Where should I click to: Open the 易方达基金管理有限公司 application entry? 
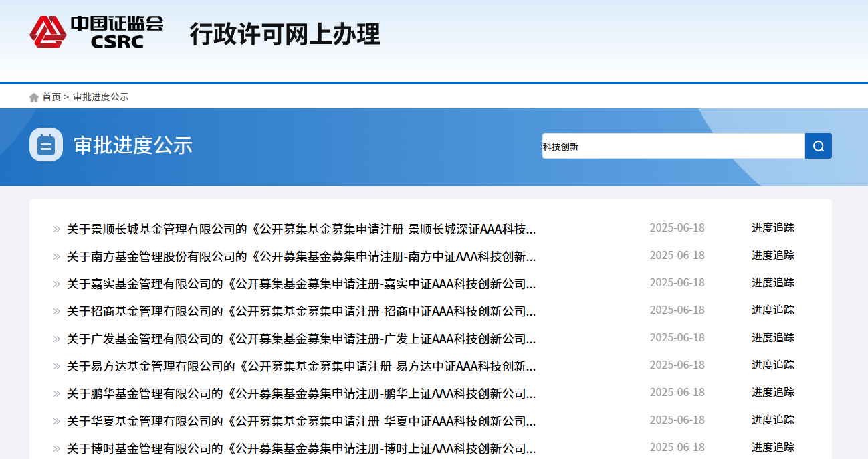(302, 367)
